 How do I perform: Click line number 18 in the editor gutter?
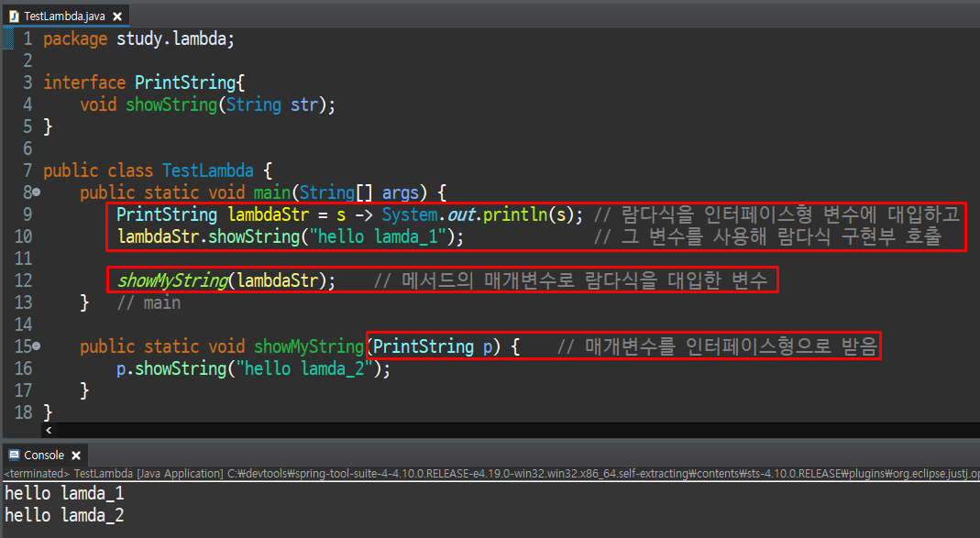pos(23,412)
